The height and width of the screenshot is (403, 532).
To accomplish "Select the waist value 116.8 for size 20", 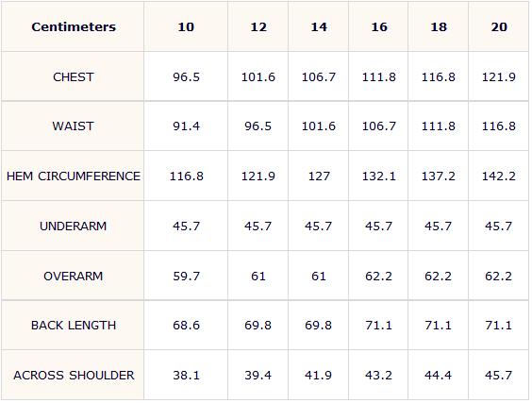I will pos(499,126).
